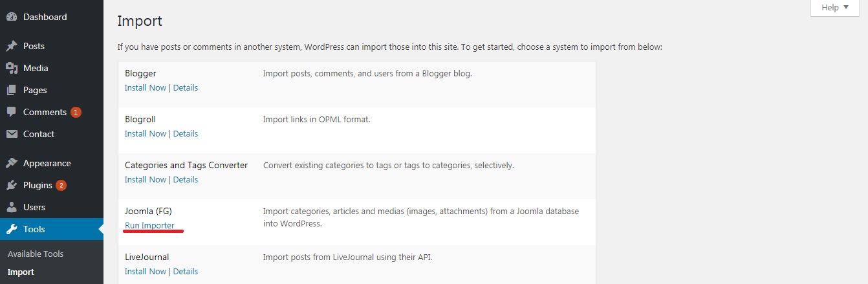View Details for LiveJournal importer
868x284 pixels.
tap(186, 271)
